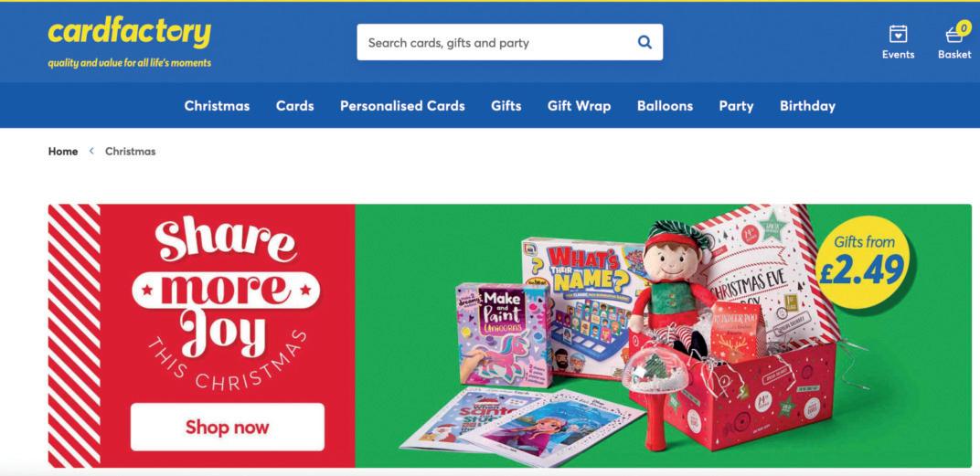Select the Party navigation item

[x=736, y=106]
